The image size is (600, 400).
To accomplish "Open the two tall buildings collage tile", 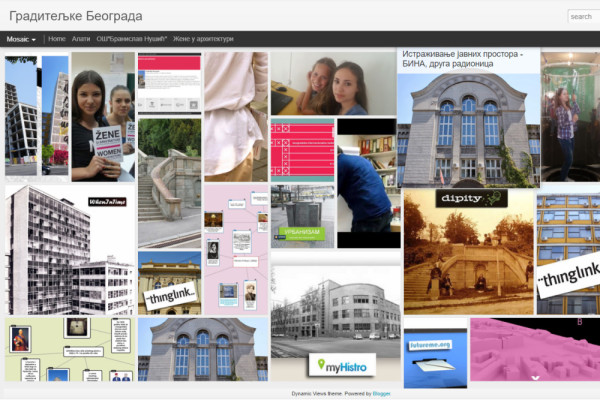I will [37, 117].
